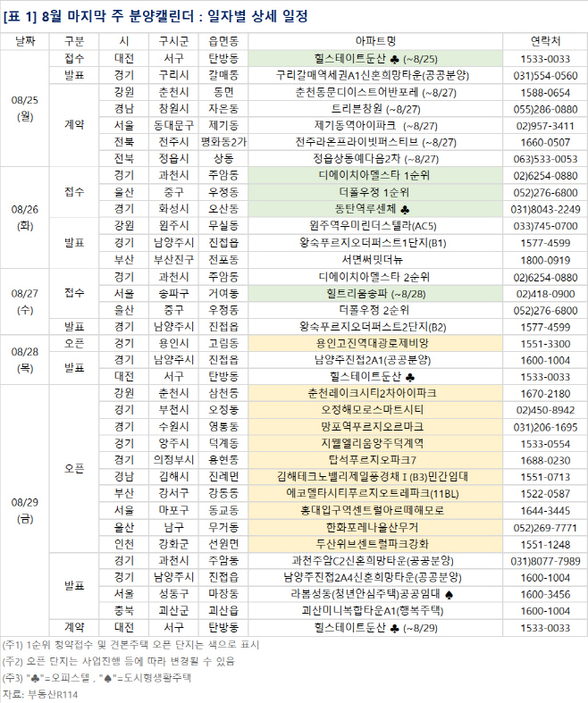Viewport: 588px width, 703px height.
Task: Click '왕숙푸르지오더퍼스트1단지(B1)' cell
Action: 375,243
